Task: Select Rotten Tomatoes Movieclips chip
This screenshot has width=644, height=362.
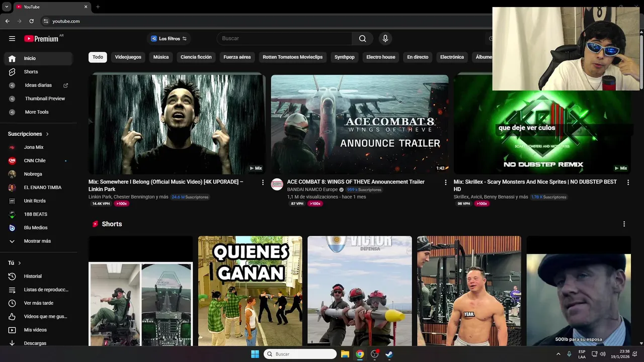Action: click(x=292, y=57)
